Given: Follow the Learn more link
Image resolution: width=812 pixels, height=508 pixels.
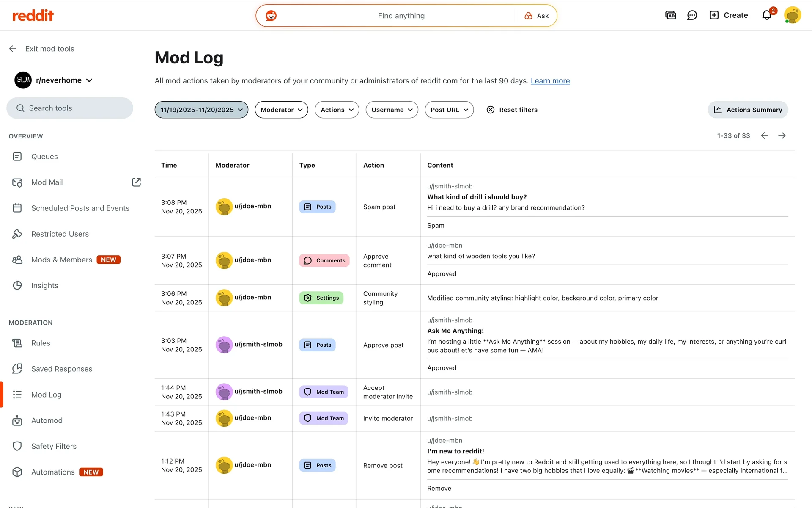Looking at the screenshot, I should coord(550,81).
